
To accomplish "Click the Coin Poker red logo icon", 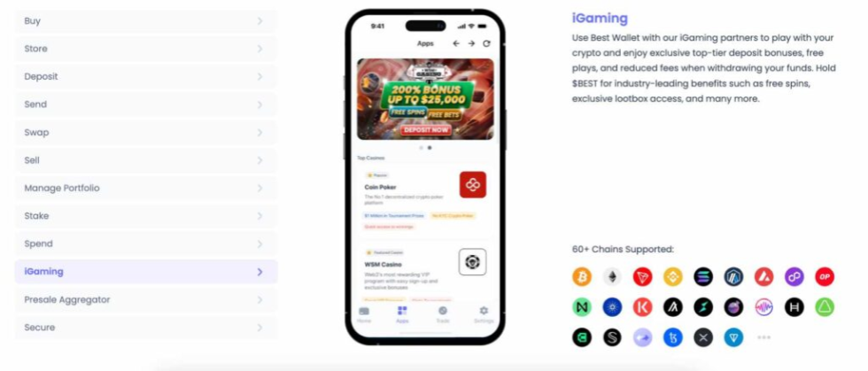I will (x=473, y=185).
